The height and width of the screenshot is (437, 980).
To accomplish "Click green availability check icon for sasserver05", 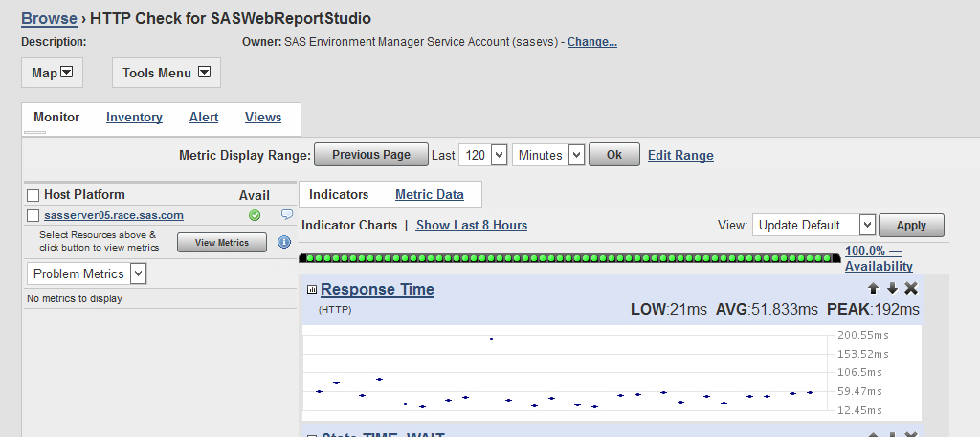I will tap(254, 215).
